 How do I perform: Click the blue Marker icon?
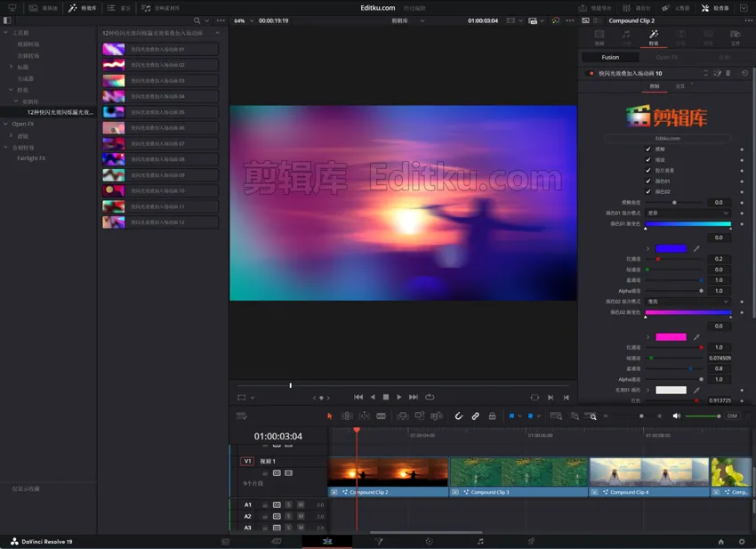point(530,416)
